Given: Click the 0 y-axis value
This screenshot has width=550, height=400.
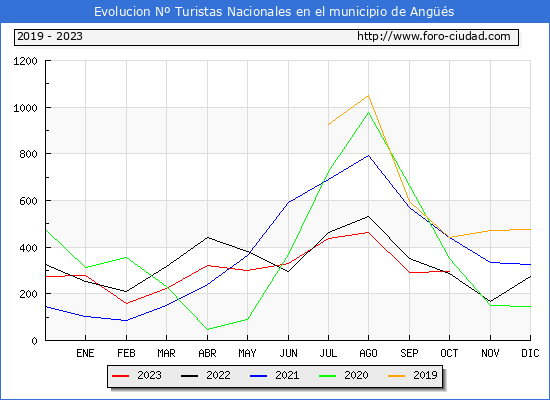Looking at the screenshot, I should coord(34,341).
